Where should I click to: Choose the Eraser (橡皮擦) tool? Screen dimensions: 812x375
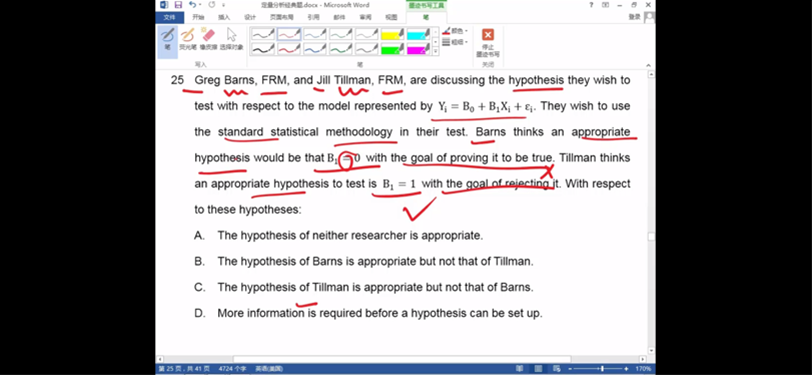tap(208, 39)
